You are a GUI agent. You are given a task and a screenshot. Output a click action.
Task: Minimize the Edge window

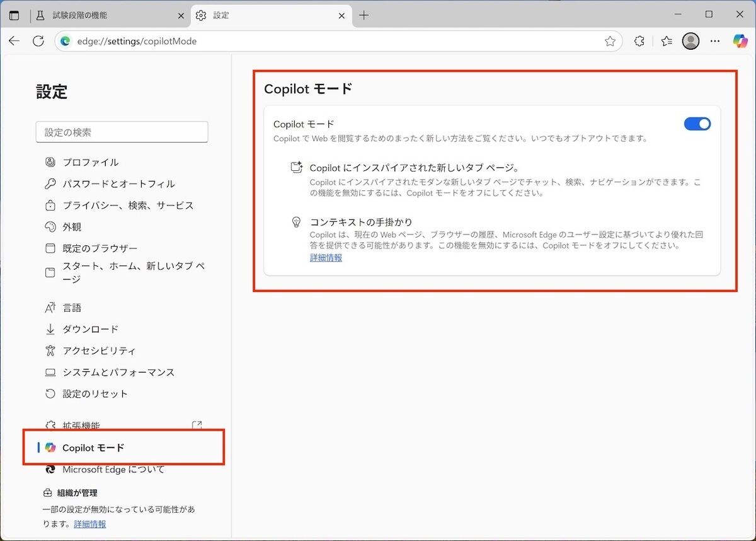678,14
